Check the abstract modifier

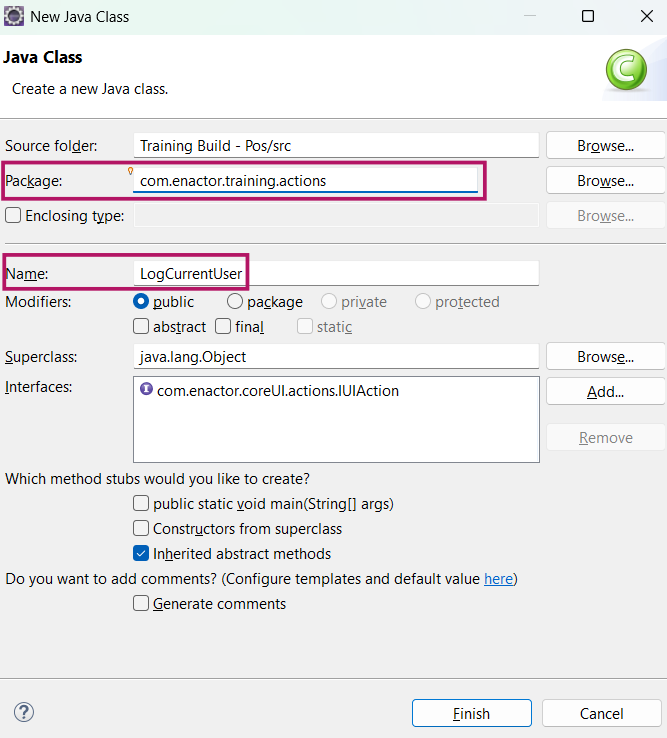[141, 326]
